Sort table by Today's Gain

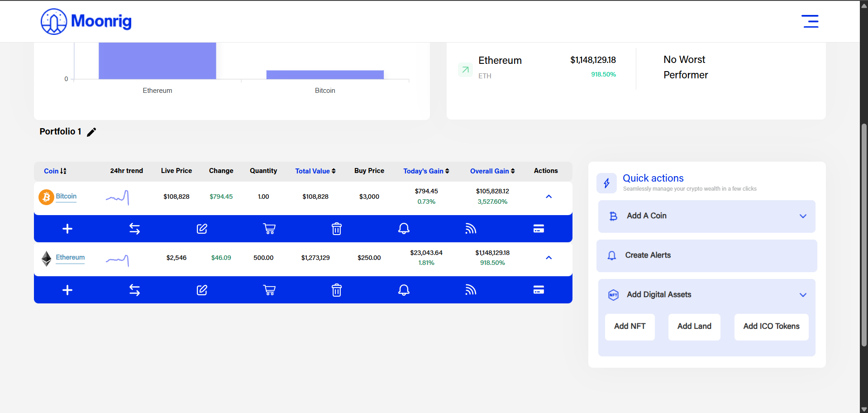click(426, 171)
